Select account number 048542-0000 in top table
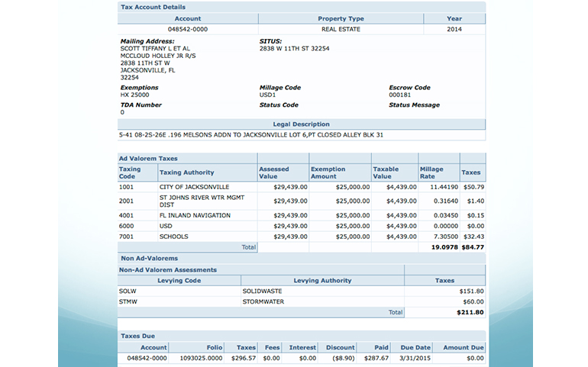 [x=188, y=29]
